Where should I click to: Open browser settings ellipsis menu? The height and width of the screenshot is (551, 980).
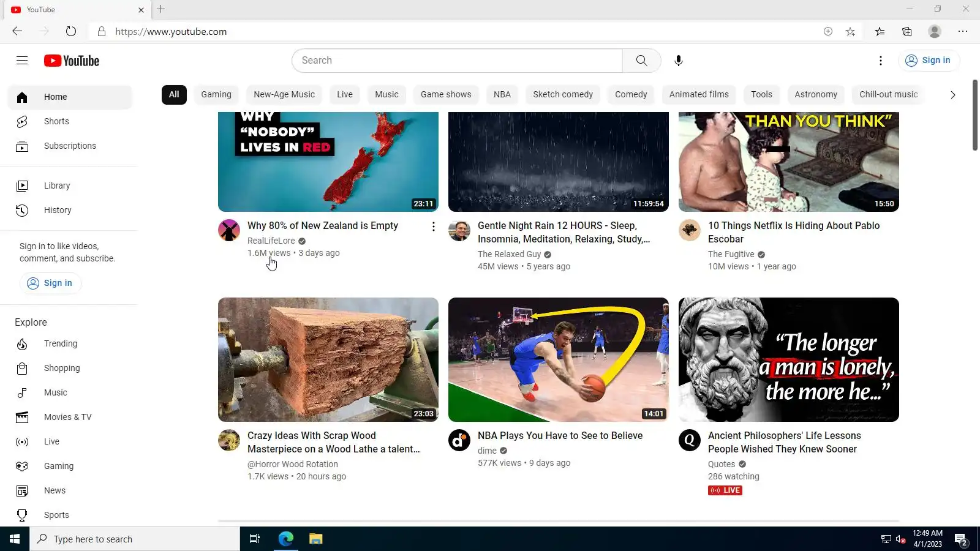[x=963, y=31]
